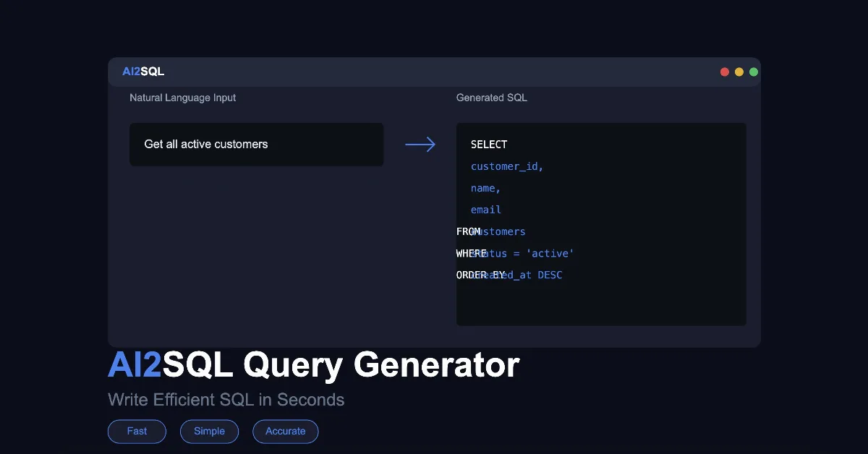Click the WHERE keyword in SQL

pos(472,254)
